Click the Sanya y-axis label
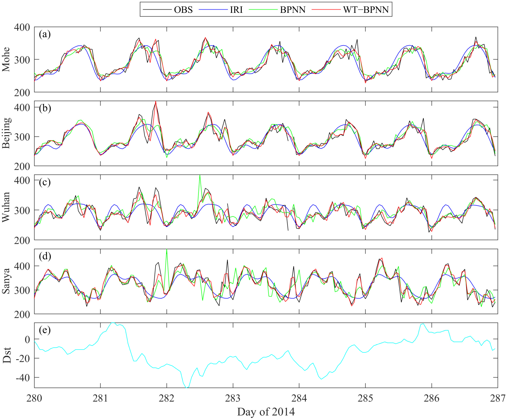This screenshot has height=420, width=507. click(7, 281)
